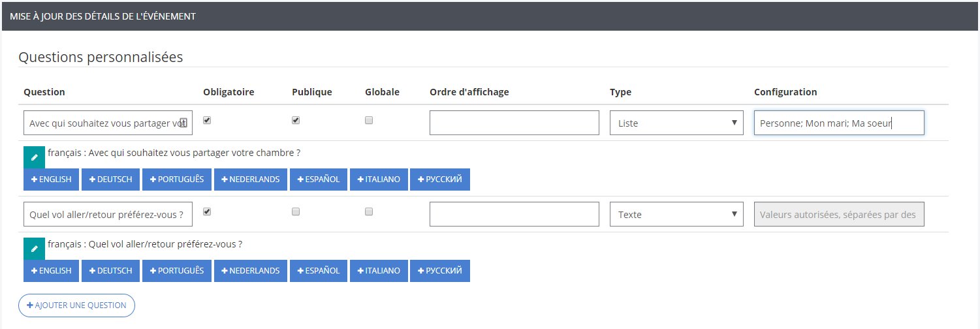Image resolution: width=980 pixels, height=329 pixels.
Task: Add English translation for the first question
Action: tap(52, 180)
